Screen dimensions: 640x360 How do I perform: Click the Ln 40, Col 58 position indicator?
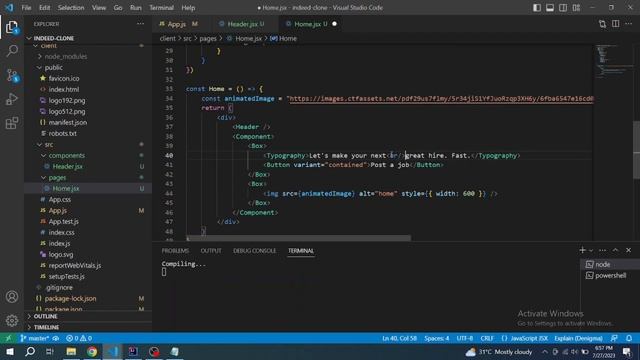(399, 338)
